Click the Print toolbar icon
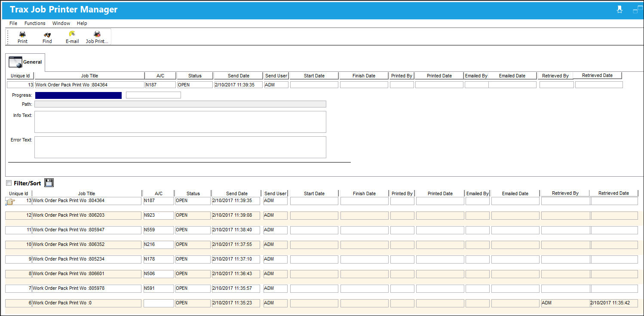644x316 pixels. [22, 34]
